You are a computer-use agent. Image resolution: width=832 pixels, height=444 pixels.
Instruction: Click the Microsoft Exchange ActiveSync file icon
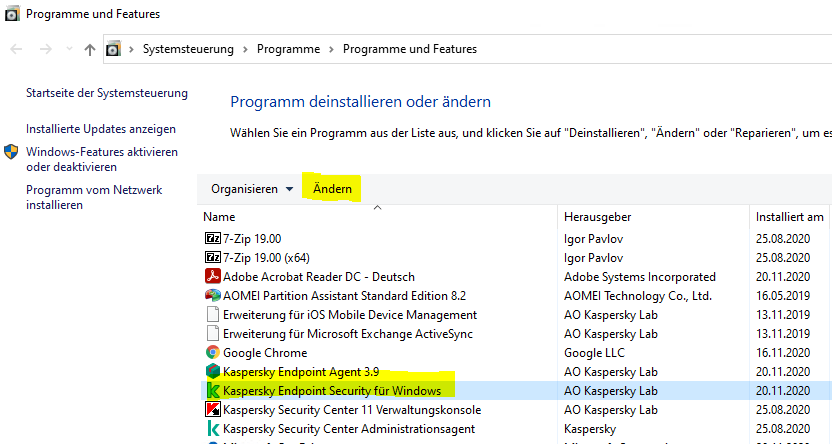click(213, 334)
